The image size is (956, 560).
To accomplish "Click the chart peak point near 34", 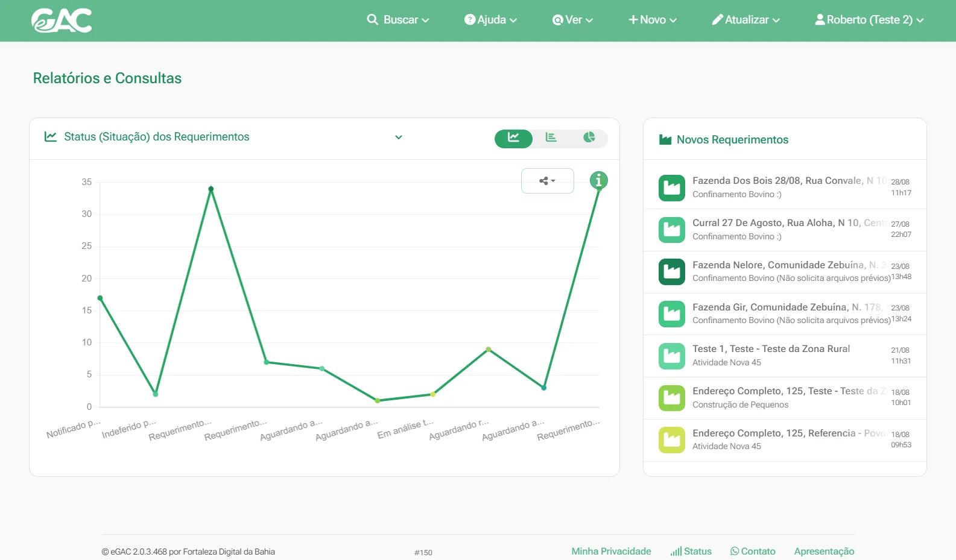I will coord(211,189).
